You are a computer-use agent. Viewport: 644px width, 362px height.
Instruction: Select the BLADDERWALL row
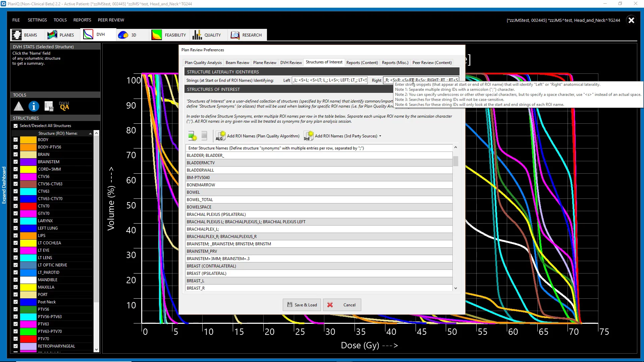[x=319, y=170]
